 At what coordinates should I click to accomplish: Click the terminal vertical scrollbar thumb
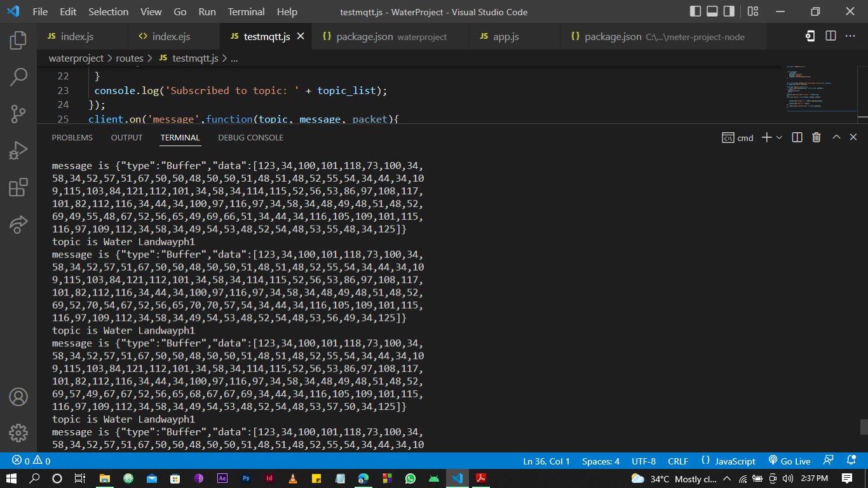point(864,426)
